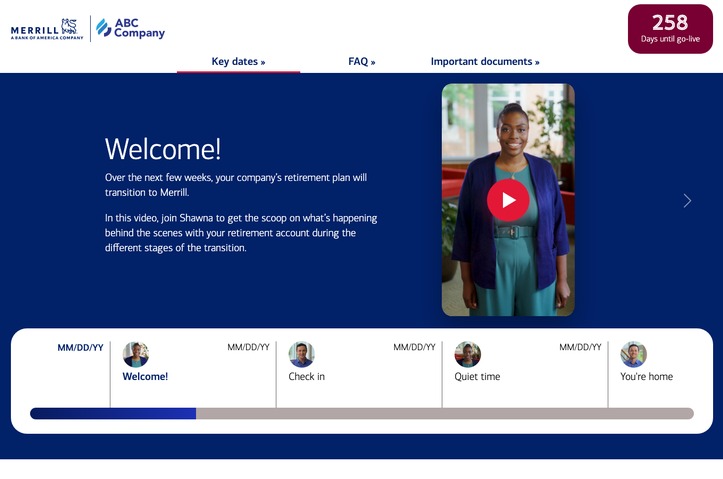Click the Welcome! heading text

click(163, 149)
